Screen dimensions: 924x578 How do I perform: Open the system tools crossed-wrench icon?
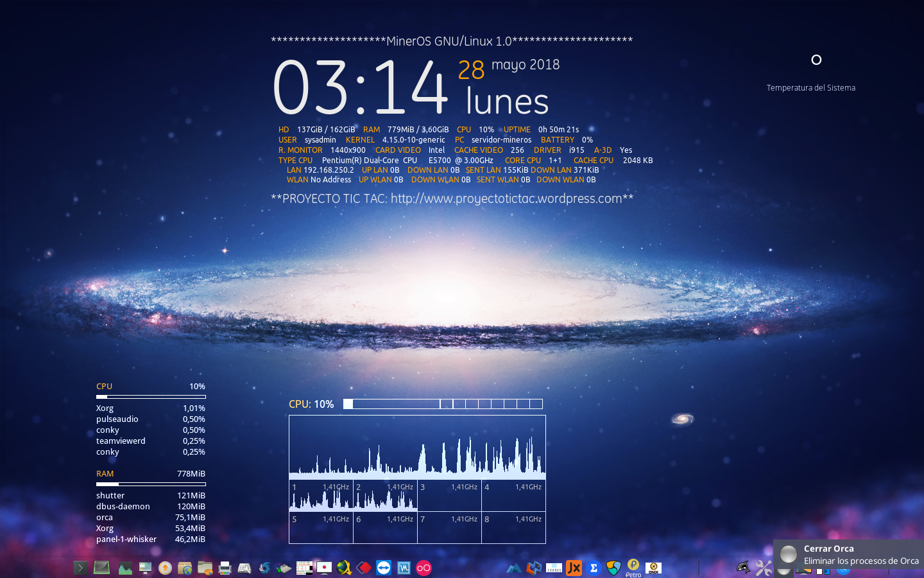[x=764, y=568]
